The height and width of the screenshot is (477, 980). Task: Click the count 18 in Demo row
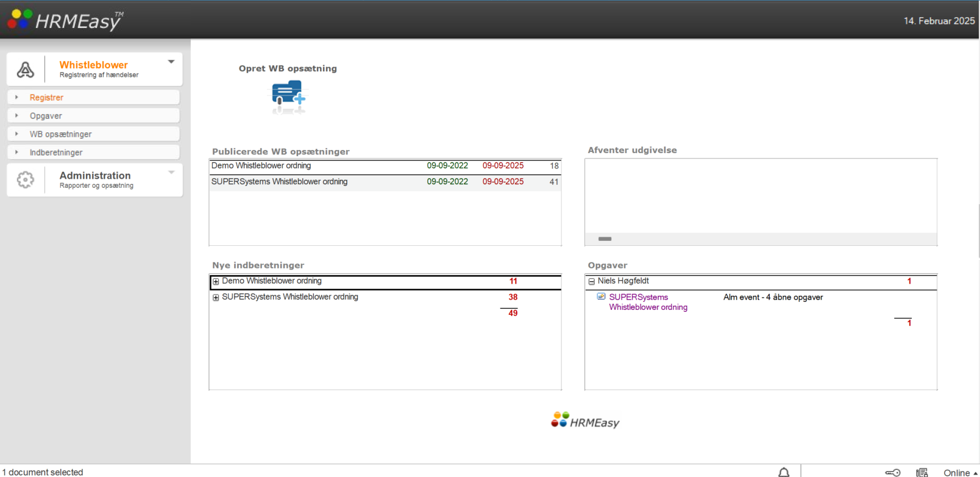554,166
